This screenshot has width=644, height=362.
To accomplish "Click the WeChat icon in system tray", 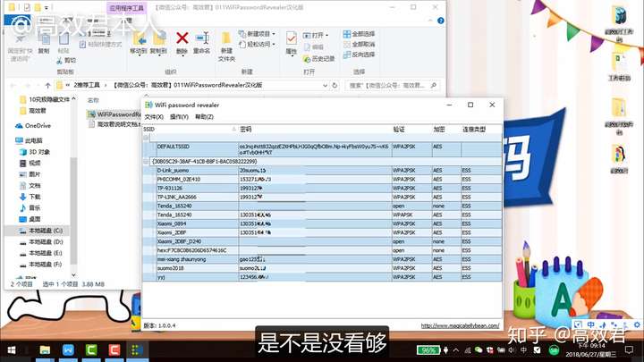I will [x=479, y=350].
